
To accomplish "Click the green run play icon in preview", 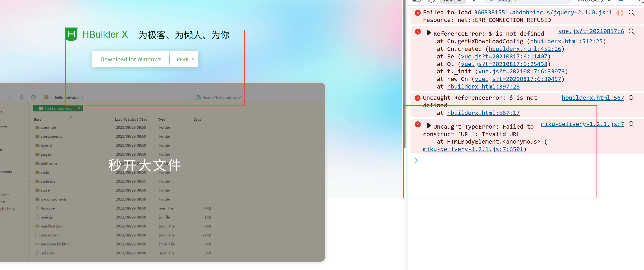I will [x=34, y=97].
